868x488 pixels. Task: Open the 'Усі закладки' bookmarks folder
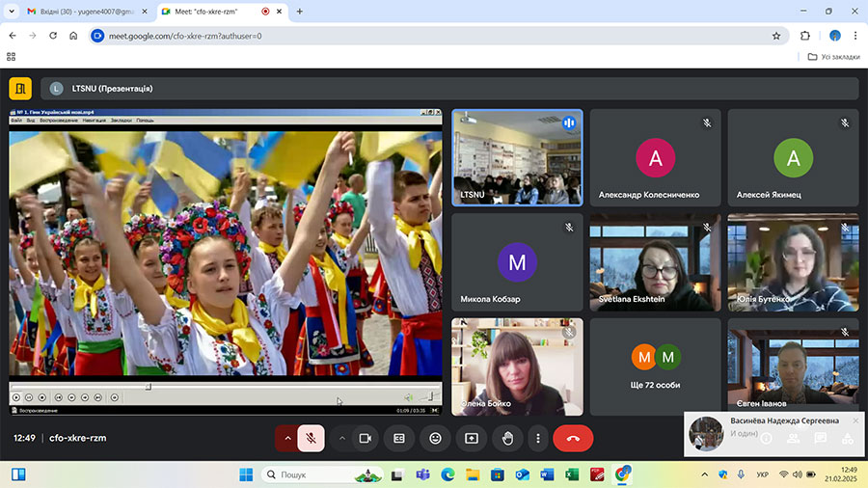[832, 57]
